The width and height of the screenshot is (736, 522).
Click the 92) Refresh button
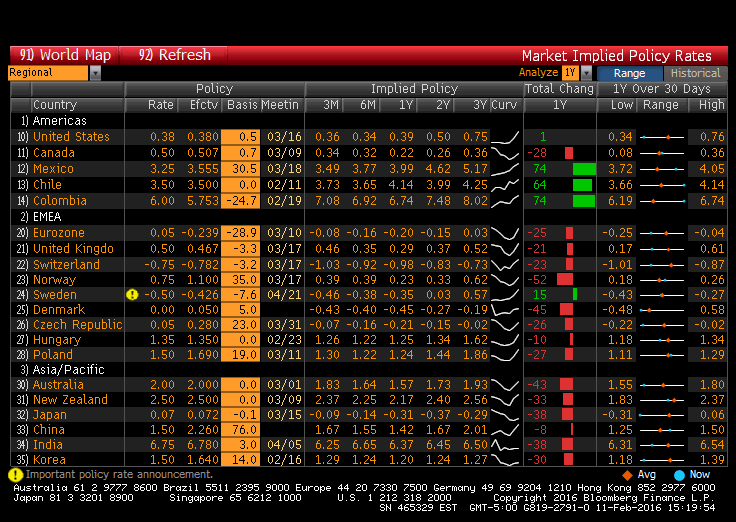coord(174,55)
